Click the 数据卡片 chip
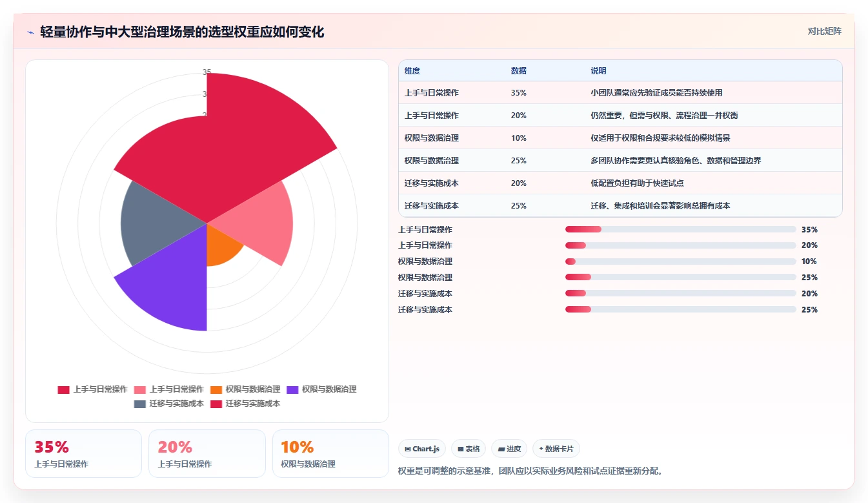The width and height of the screenshot is (868, 503). [x=556, y=449]
